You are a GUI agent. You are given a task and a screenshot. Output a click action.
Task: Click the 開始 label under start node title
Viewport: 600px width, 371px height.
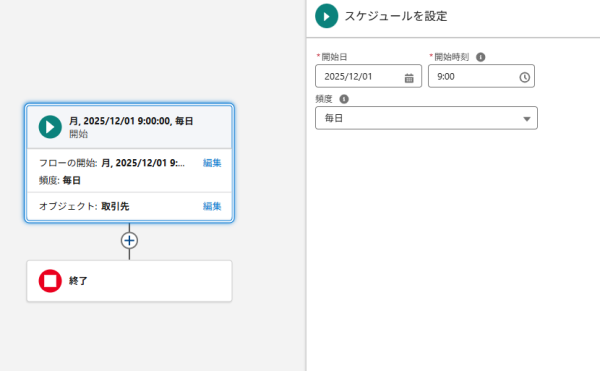78,134
